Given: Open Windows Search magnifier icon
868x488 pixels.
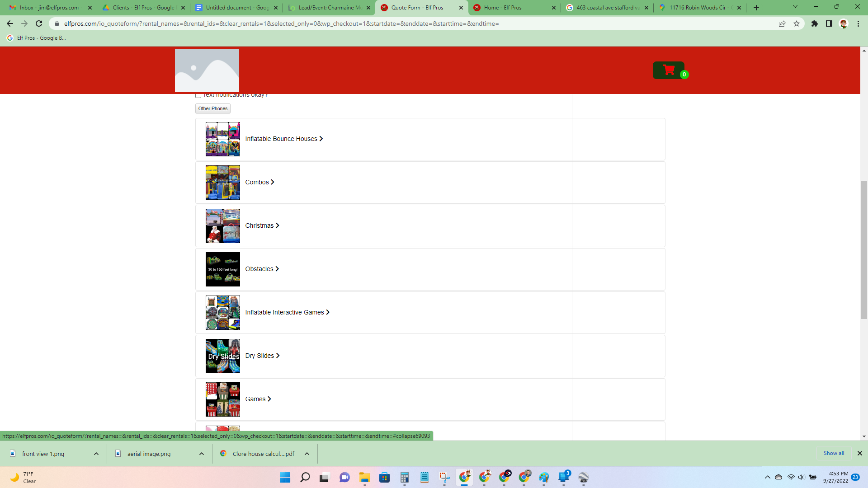Looking at the screenshot, I should [x=305, y=477].
